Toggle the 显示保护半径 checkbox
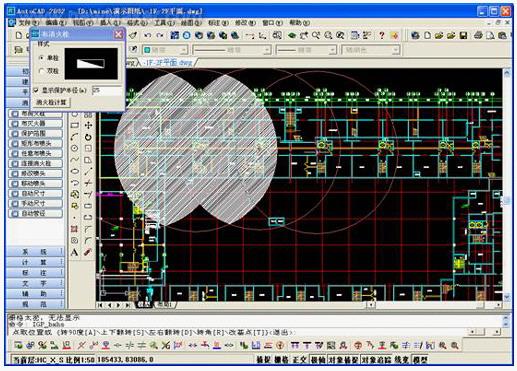This screenshot has height=371, width=517. [36, 90]
